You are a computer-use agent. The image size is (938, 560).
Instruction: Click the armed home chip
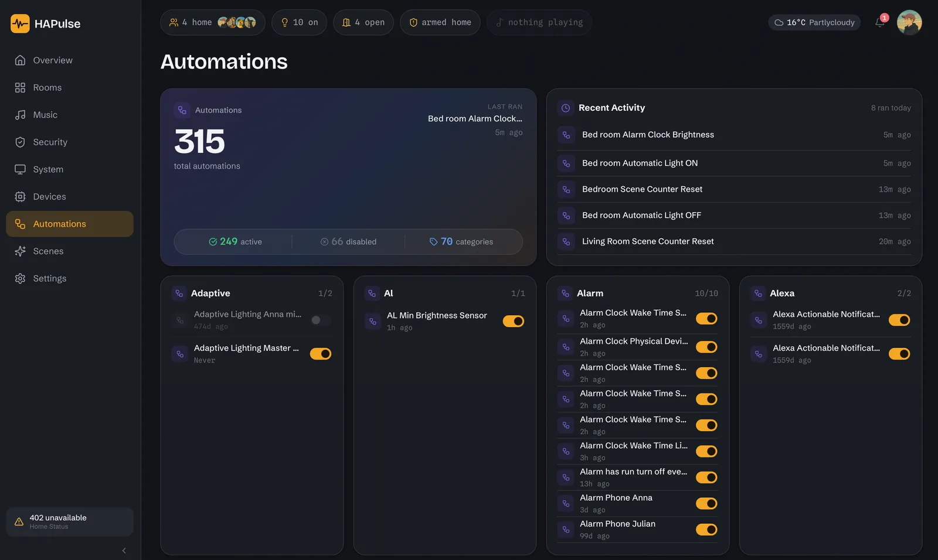pyautogui.click(x=440, y=22)
